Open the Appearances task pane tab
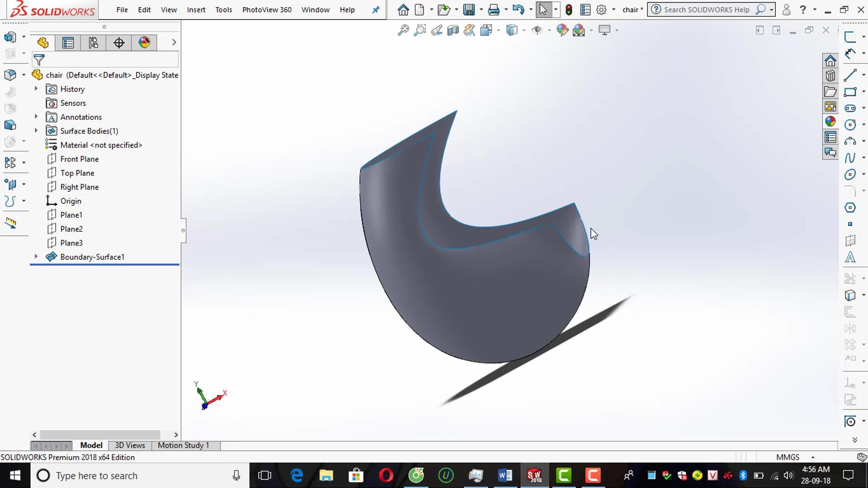The height and width of the screenshot is (488, 868). coord(830,122)
